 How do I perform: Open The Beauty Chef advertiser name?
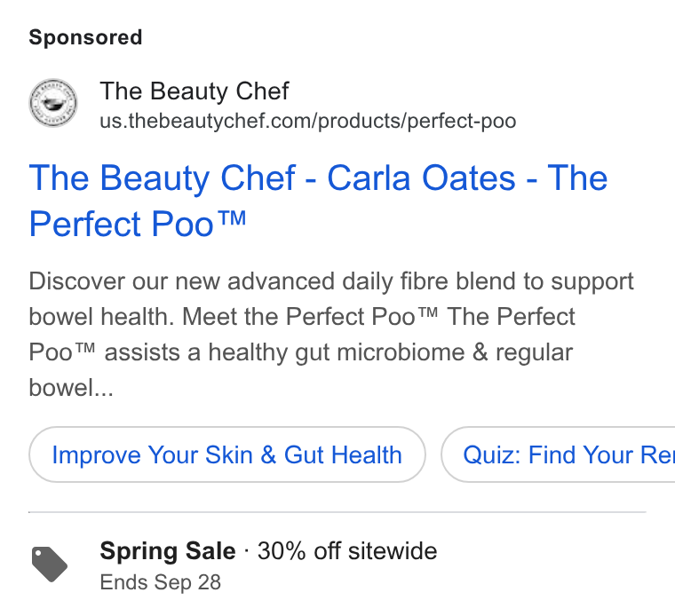[x=195, y=91]
